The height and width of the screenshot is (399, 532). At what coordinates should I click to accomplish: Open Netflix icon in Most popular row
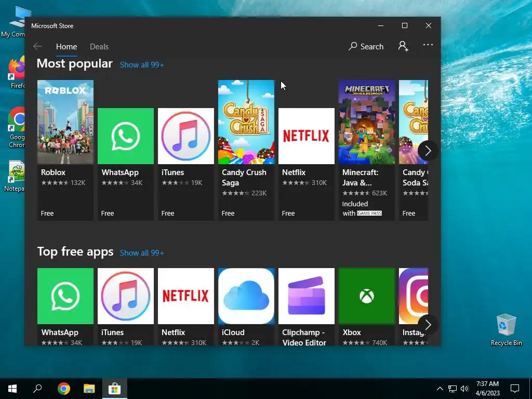(307, 136)
